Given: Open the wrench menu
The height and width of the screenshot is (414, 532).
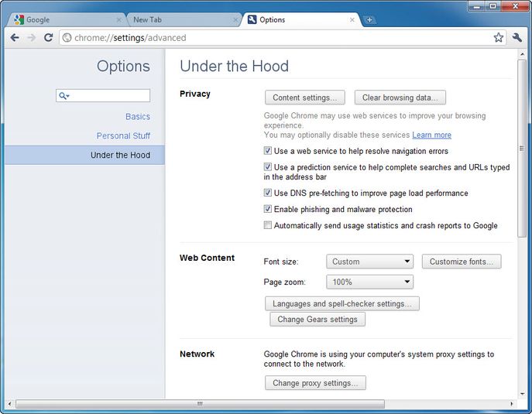Looking at the screenshot, I should tap(517, 37).
